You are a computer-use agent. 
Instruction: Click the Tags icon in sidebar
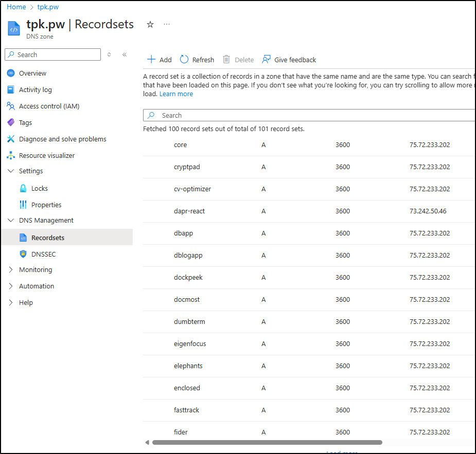pos(11,122)
